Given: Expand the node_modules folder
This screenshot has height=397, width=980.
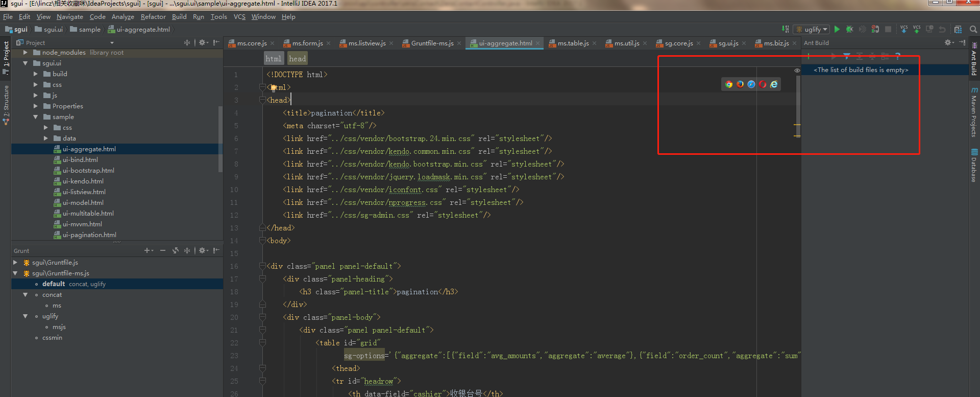Looking at the screenshot, I should coord(25,53).
